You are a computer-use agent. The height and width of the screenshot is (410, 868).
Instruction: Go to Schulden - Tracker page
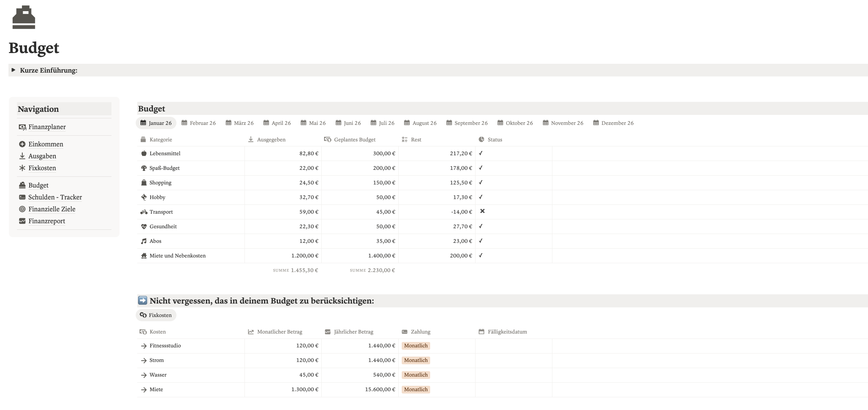[55, 197]
